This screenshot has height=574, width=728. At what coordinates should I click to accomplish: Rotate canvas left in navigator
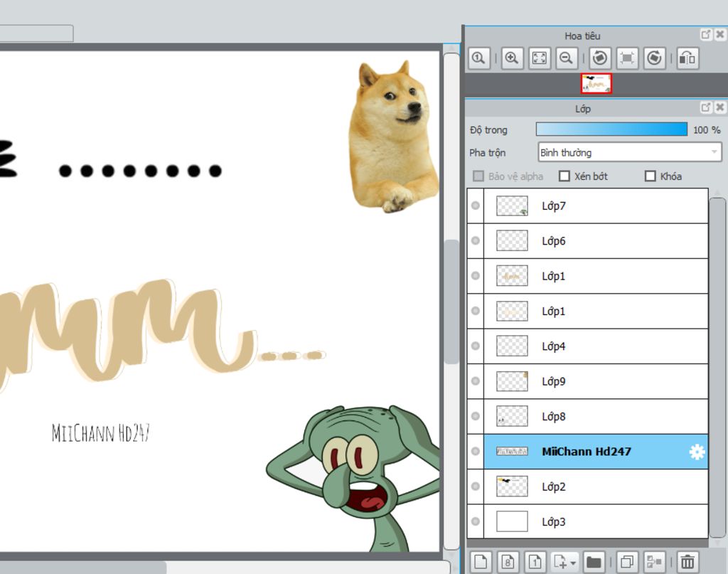click(x=600, y=58)
